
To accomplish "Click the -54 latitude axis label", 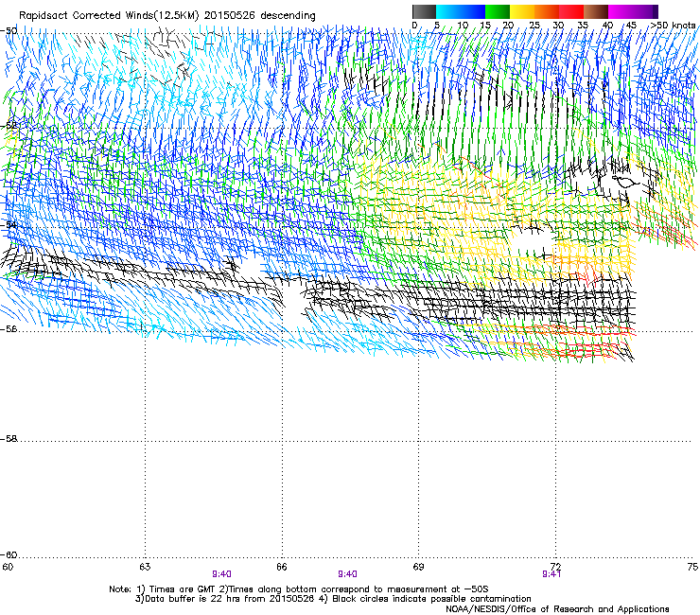I will (x=9, y=224).
